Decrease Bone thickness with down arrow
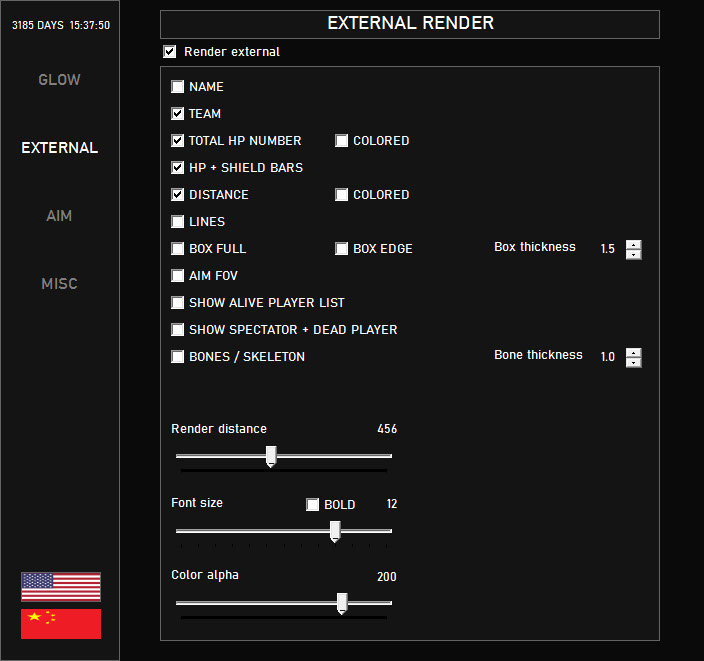Screen dimensions: 704x661 (633, 362)
